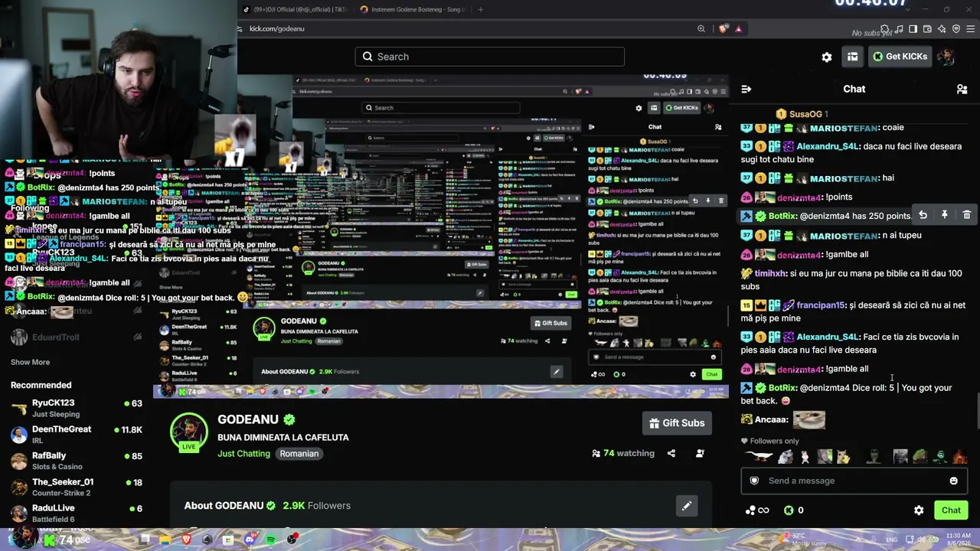Open The_Seeker_01 Counter-Strike 2 channel
The height and width of the screenshot is (551, 980).
tap(77, 487)
